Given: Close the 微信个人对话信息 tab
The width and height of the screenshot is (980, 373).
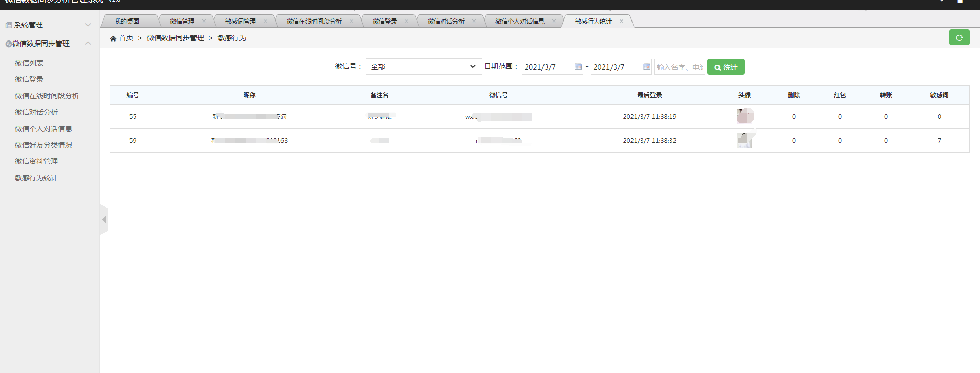Looking at the screenshot, I should pyautogui.click(x=554, y=21).
